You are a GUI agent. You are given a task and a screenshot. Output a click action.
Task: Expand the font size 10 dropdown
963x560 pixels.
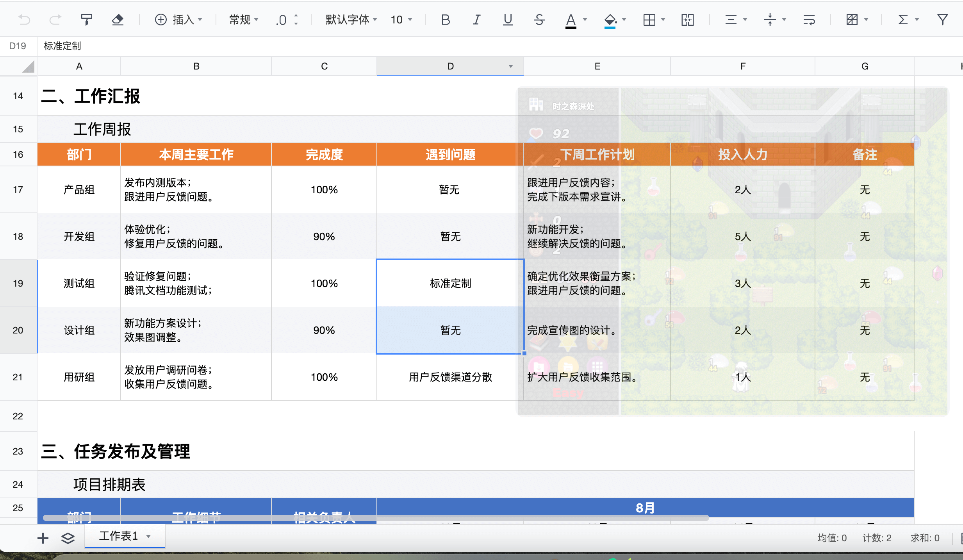(x=401, y=20)
